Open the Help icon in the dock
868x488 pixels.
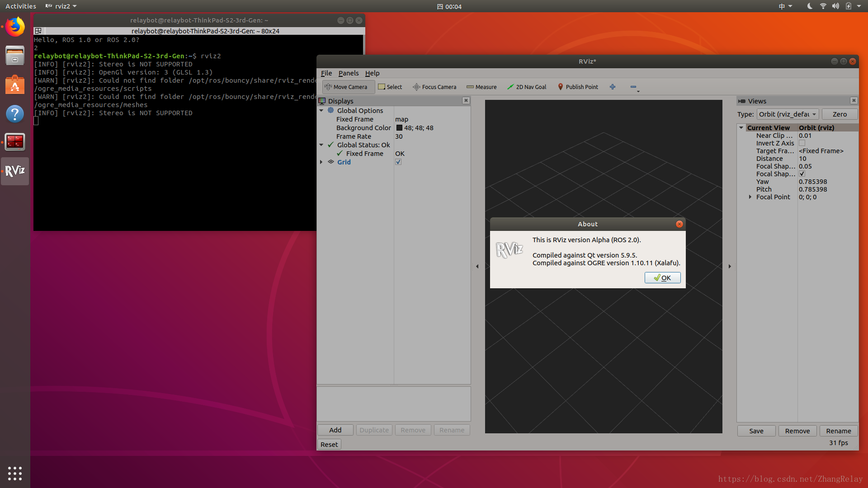(15, 113)
